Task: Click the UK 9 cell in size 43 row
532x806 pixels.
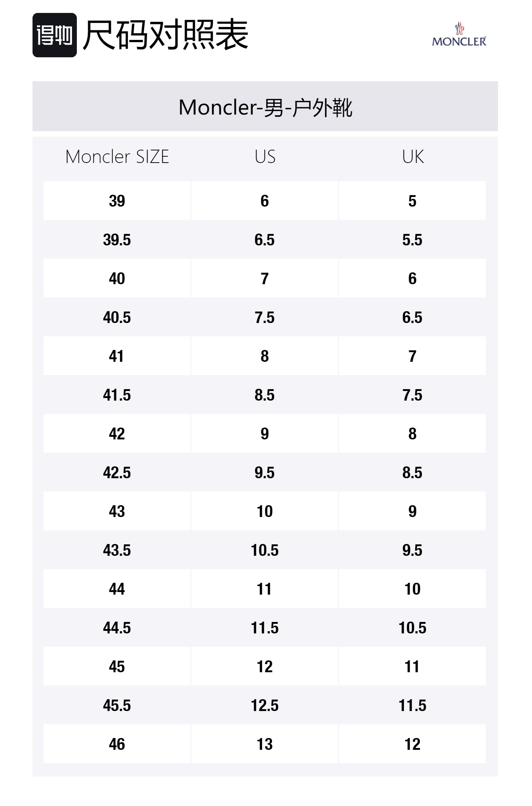Action: 412,511
